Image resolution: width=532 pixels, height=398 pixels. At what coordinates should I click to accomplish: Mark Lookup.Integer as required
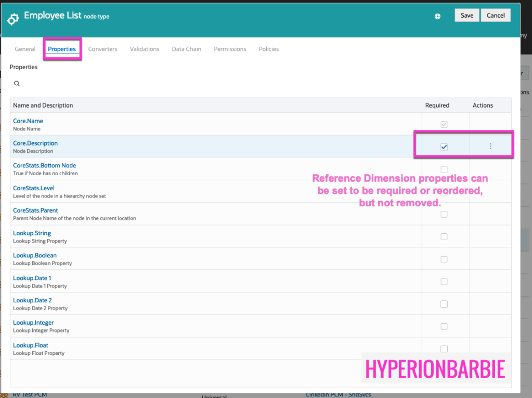pyautogui.click(x=444, y=326)
